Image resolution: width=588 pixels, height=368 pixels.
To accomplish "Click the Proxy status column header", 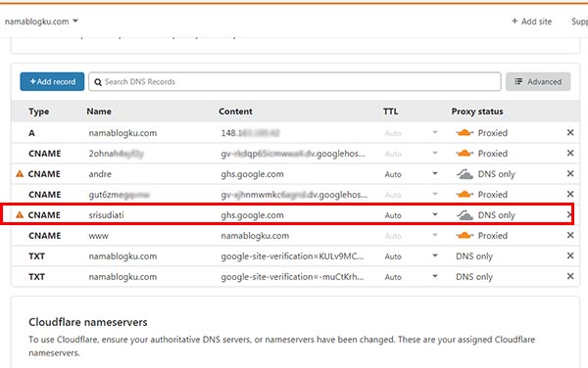I will [477, 112].
